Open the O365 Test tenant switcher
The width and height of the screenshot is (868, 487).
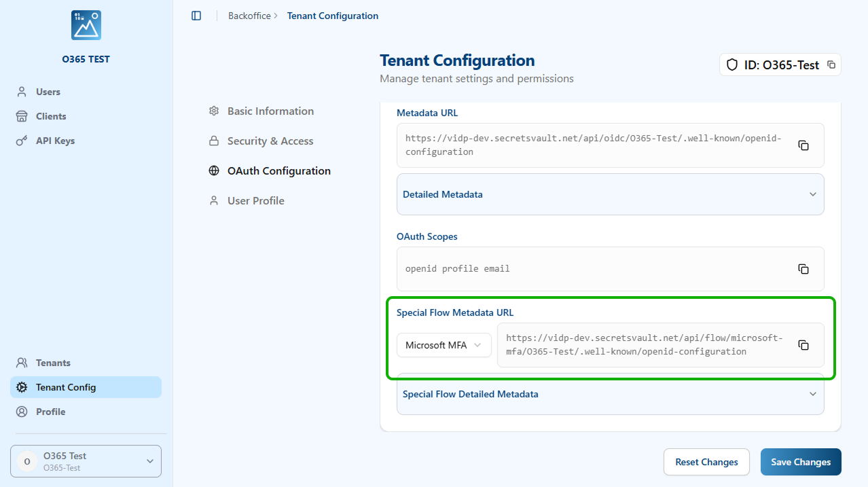coord(86,461)
